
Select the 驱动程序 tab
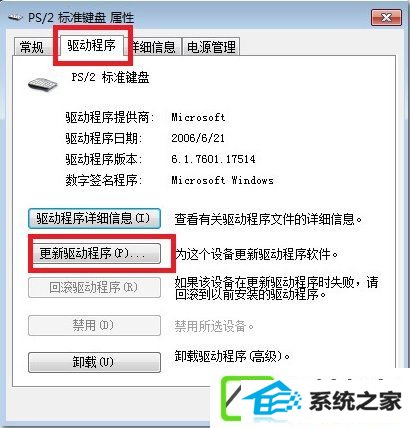pyautogui.click(x=91, y=45)
